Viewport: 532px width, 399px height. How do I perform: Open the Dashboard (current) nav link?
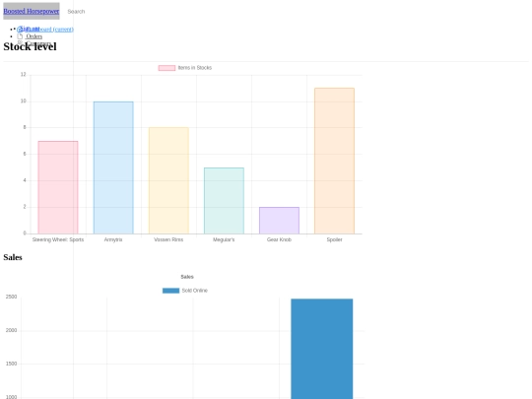pos(45,30)
